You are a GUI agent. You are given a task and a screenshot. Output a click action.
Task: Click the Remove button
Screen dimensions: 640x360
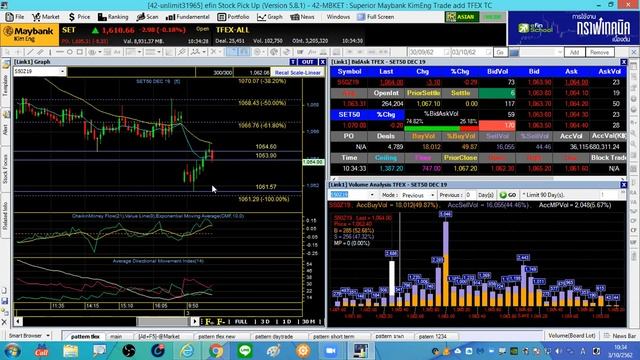click(599, 52)
